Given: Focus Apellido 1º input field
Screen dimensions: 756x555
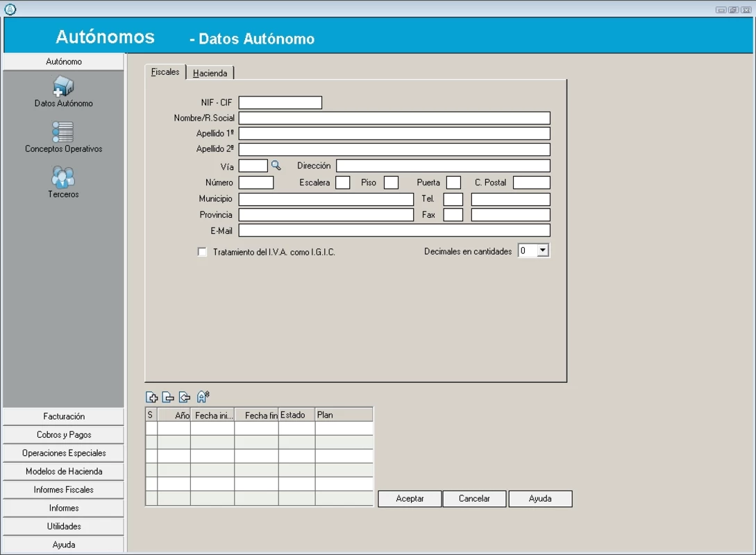Looking at the screenshot, I should 394,133.
